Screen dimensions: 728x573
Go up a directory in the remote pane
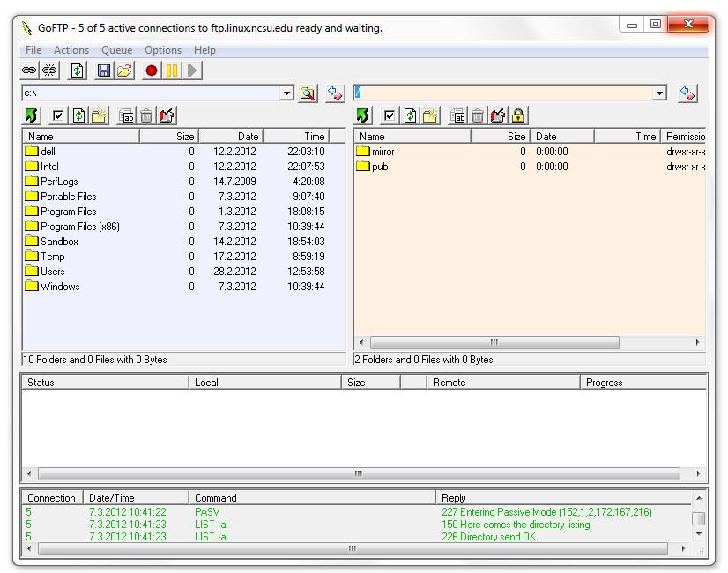pos(363,115)
